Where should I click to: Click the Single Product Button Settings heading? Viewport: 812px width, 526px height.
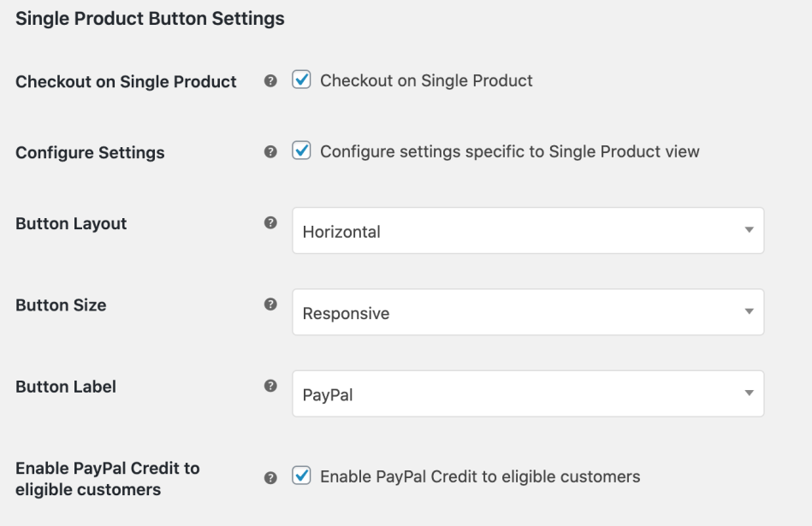click(x=150, y=19)
